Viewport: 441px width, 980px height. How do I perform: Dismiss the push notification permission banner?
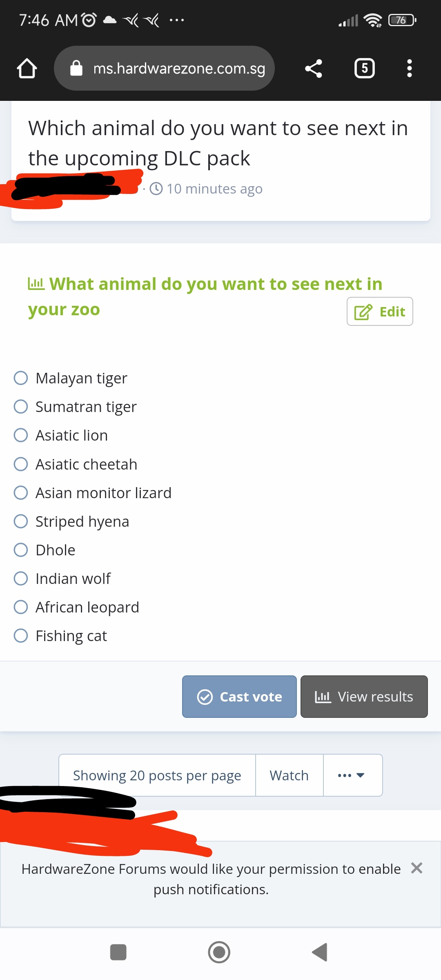(x=416, y=868)
